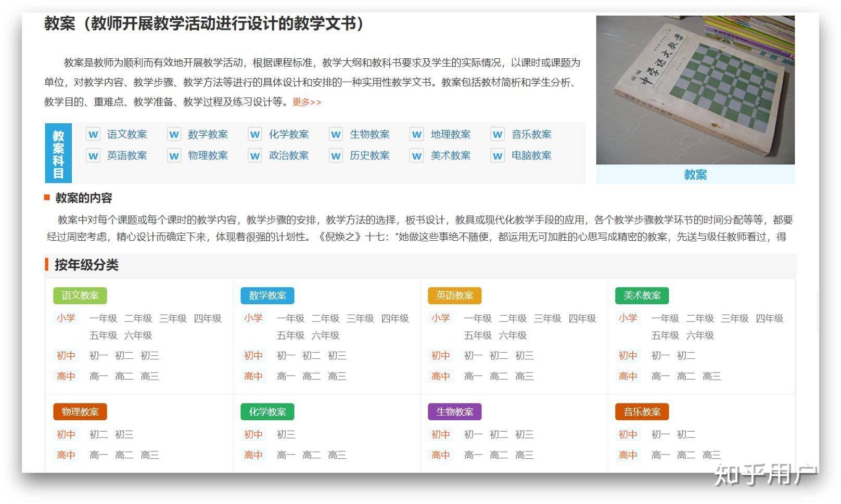Click the W icon beside 英语教案
The width and height of the screenshot is (841, 504).
tap(93, 156)
